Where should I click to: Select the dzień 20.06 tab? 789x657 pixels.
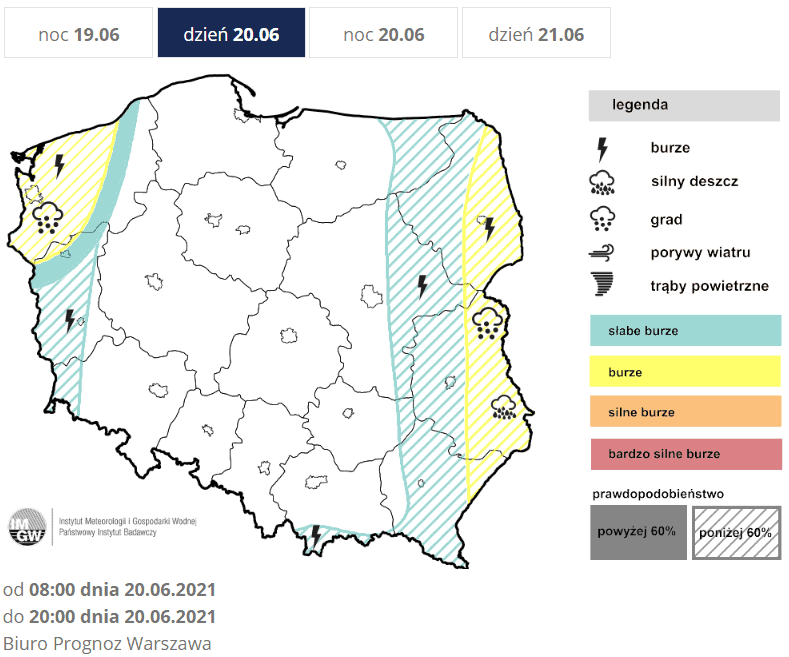[x=231, y=33]
